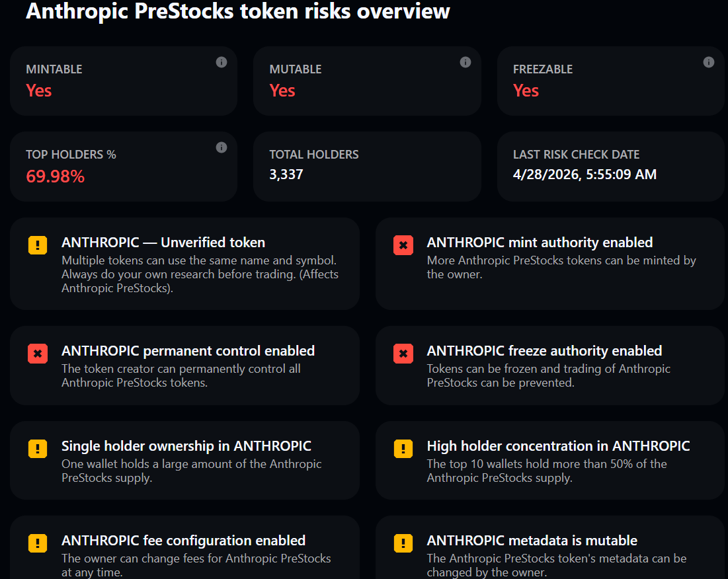Click the FREEZABLE card's info icon
Image resolution: width=728 pixels, height=579 pixels.
click(x=709, y=61)
